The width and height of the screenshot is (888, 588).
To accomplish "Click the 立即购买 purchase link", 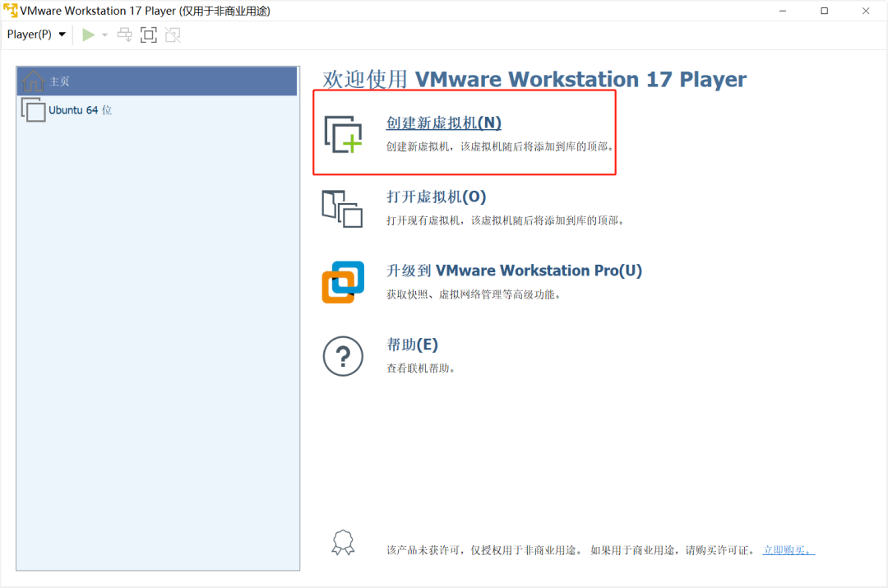I will click(x=789, y=550).
